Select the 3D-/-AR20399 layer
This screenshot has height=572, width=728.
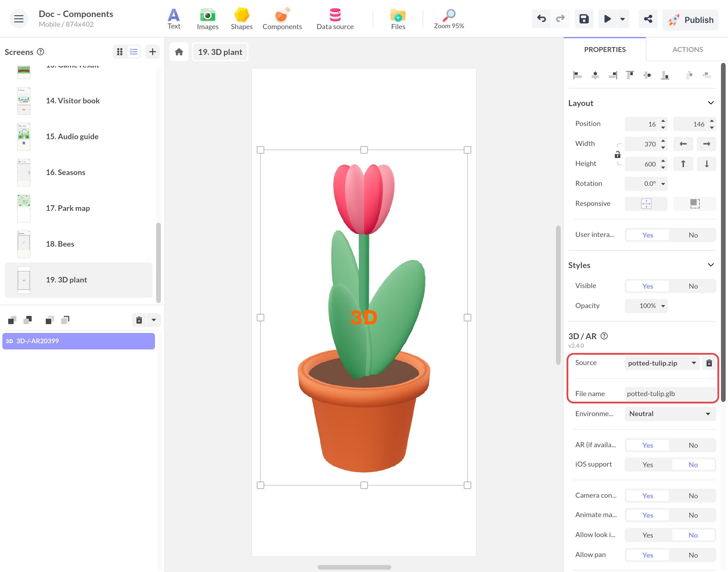tap(79, 341)
